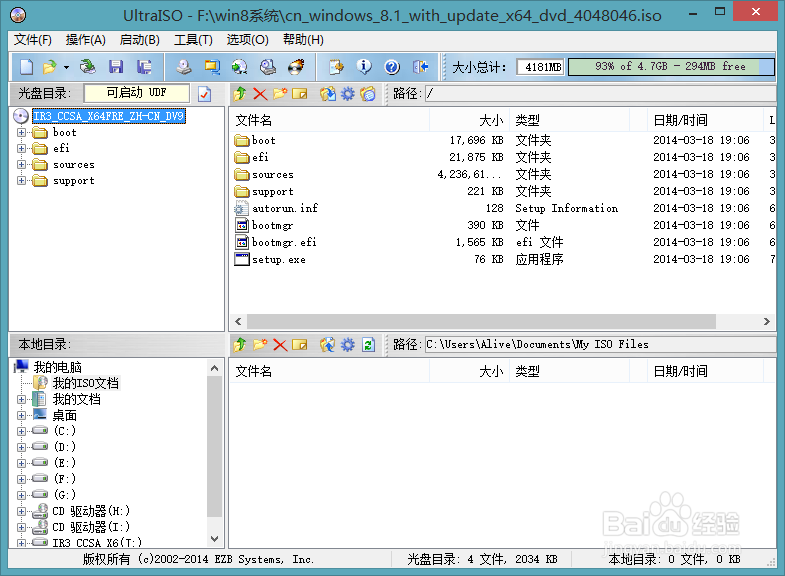Open the 选项(O) menu

point(247,40)
